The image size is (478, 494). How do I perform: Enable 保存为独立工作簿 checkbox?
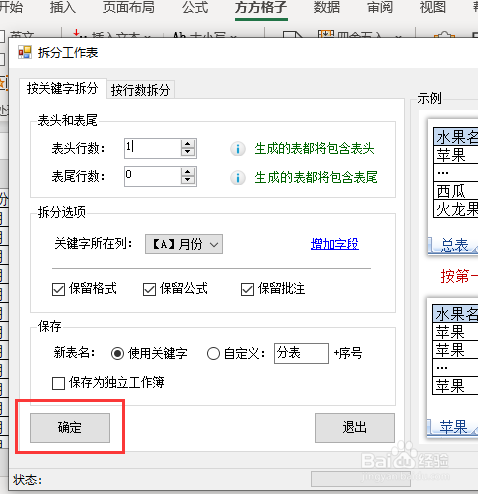(58, 383)
